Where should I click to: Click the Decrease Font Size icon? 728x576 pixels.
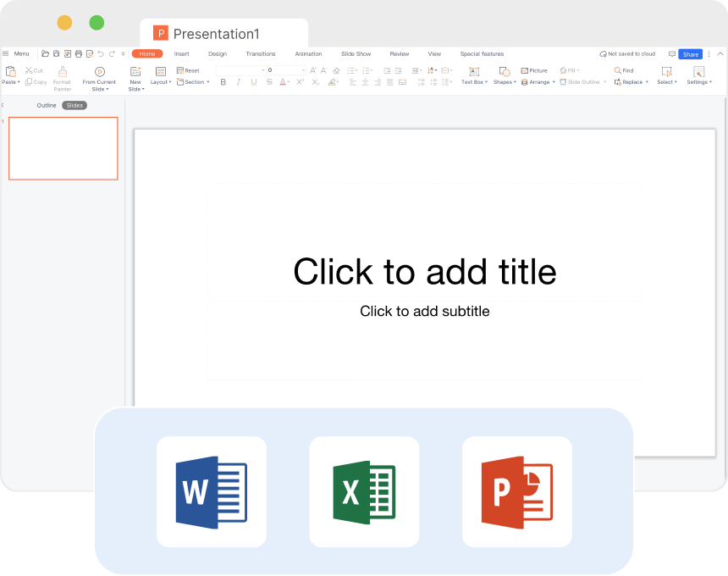coord(324,70)
